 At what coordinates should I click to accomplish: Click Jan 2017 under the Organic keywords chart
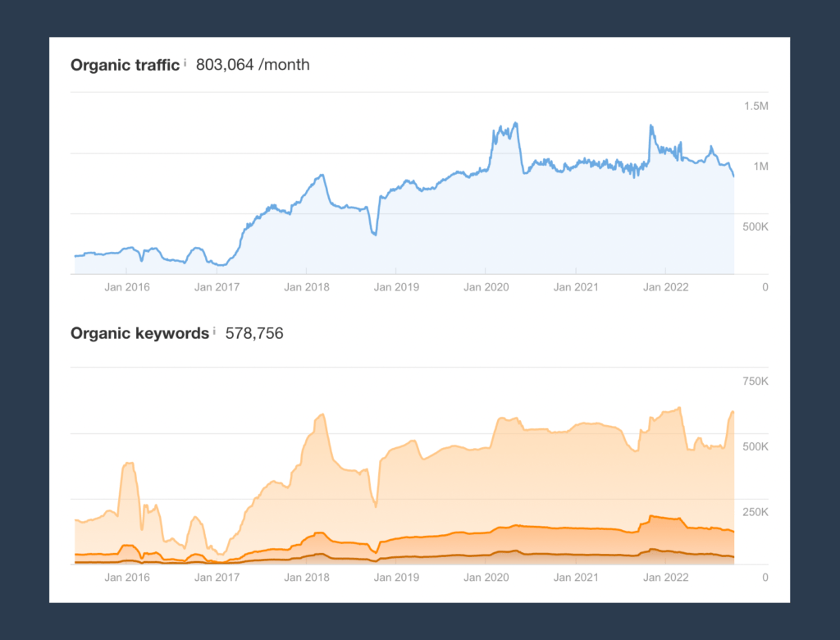(217, 578)
